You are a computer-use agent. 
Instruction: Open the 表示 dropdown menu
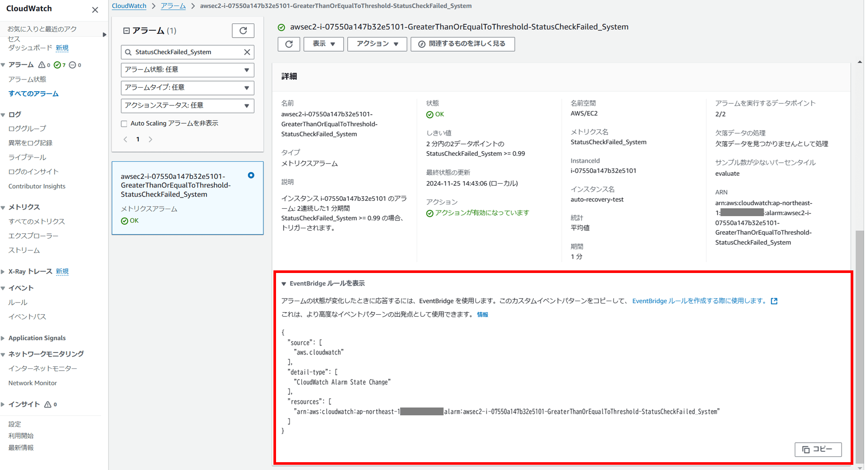[324, 44]
